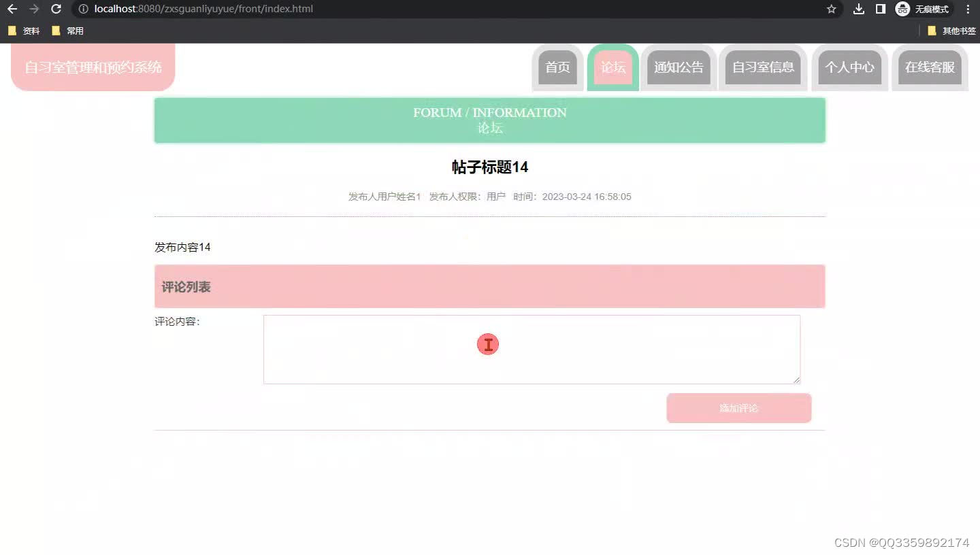
Task: Click the 评论列表 section header
Action: point(490,286)
